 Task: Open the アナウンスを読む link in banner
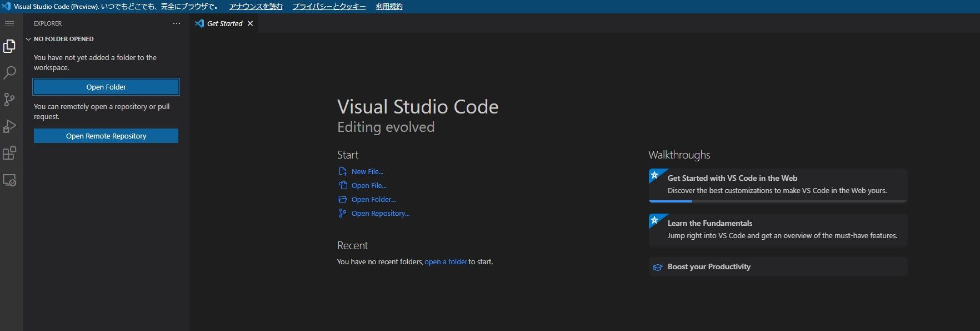pyautogui.click(x=256, y=7)
